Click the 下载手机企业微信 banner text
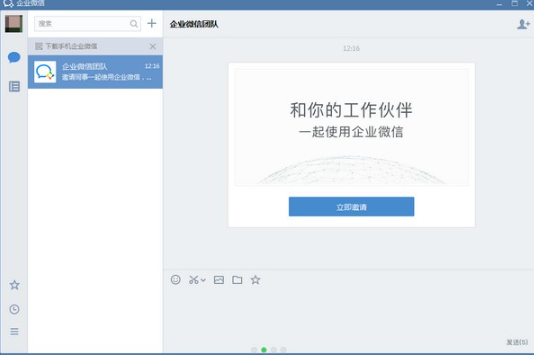534x360 pixels. (x=71, y=46)
